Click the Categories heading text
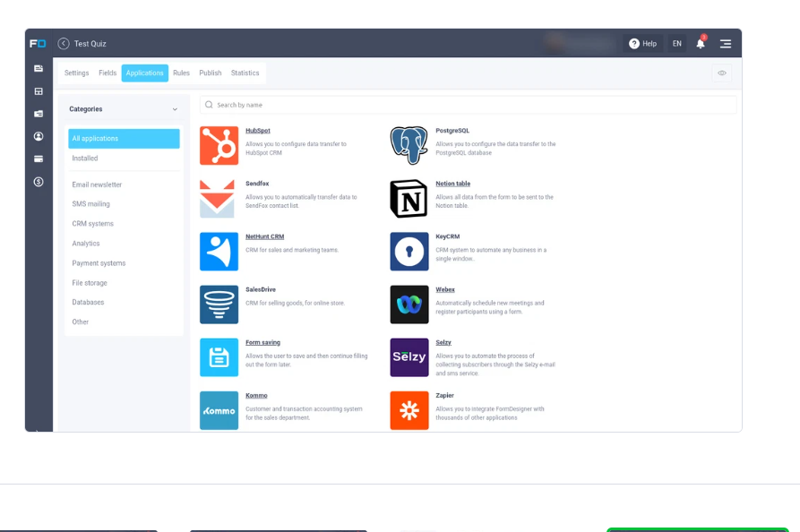Screen dimensions: 800x532 click(86, 109)
